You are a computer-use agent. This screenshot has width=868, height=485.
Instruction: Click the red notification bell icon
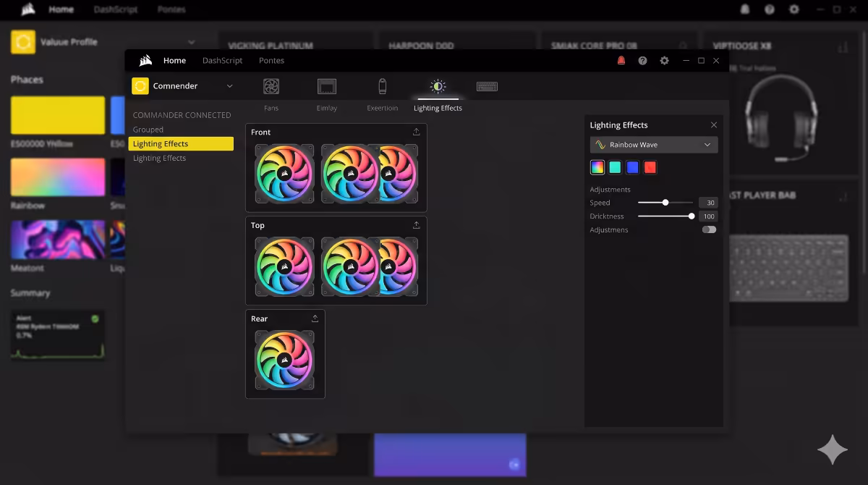click(621, 61)
